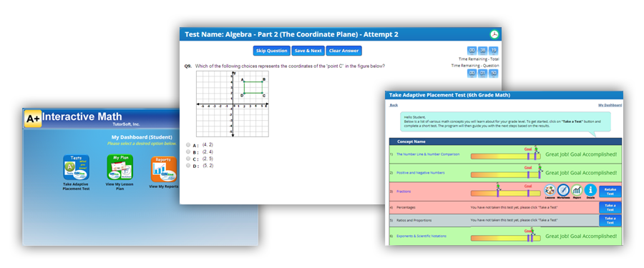Image resolution: width=644 pixels, height=268 pixels.
Task: Click the green clock icon in test header
Action: 494,34
